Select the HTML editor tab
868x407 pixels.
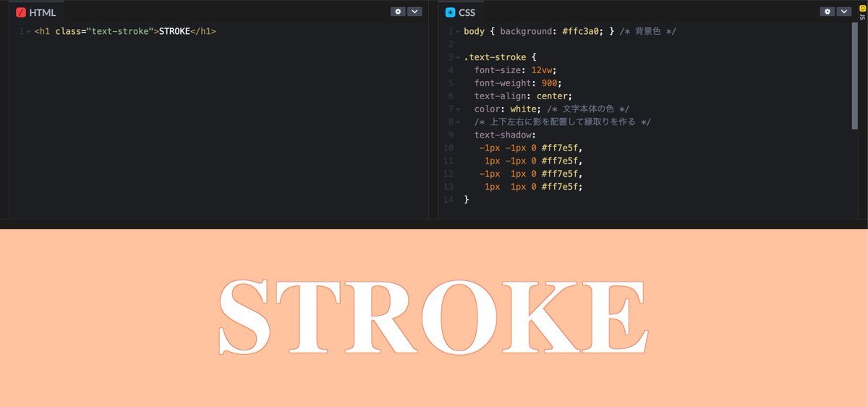[36, 12]
